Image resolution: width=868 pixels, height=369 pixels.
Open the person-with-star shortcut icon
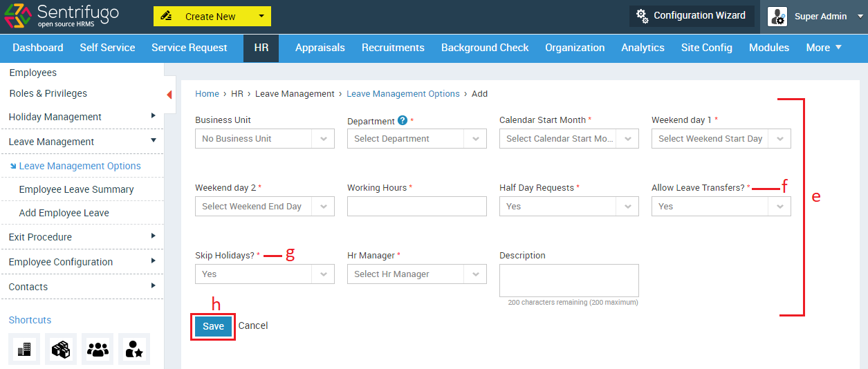point(134,350)
